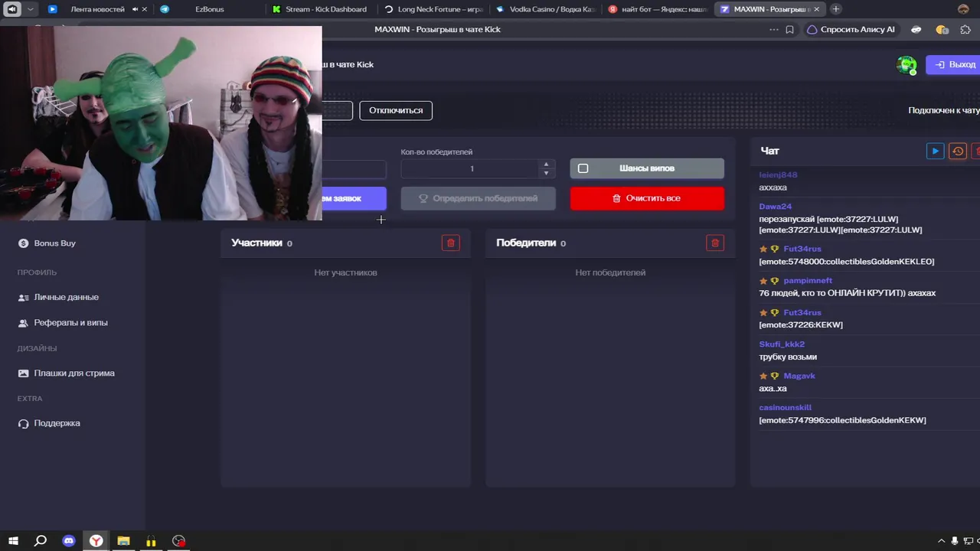The height and width of the screenshot is (551, 980).
Task: Expand the browser tab list chevron
Action: click(x=31, y=9)
